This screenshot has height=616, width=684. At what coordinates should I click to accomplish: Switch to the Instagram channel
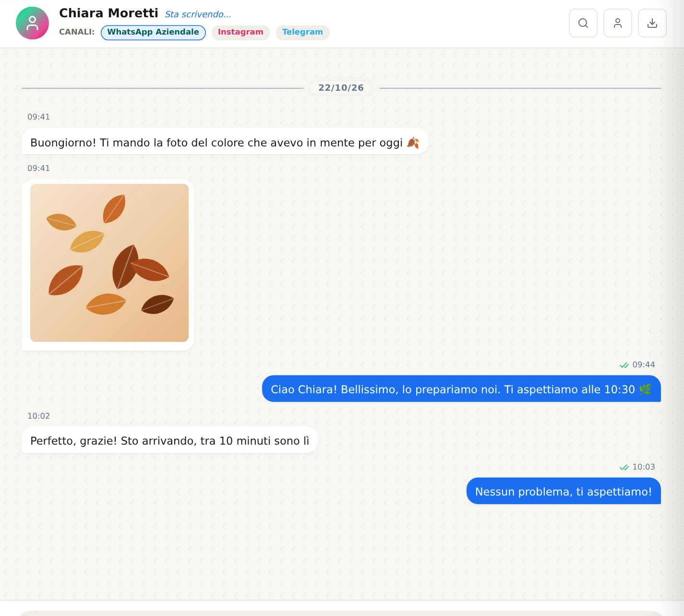(240, 32)
